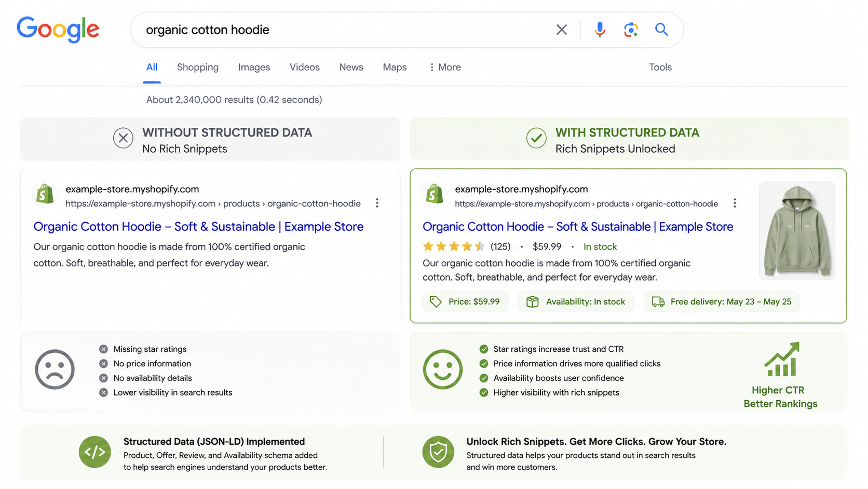
Task: Open the News tab
Action: (x=351, y=67)
